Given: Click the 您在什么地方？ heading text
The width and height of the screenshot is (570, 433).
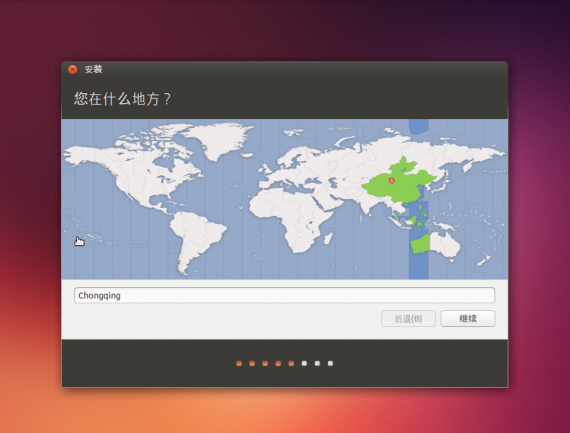Looking at the screenshot, I should [123, 99].
